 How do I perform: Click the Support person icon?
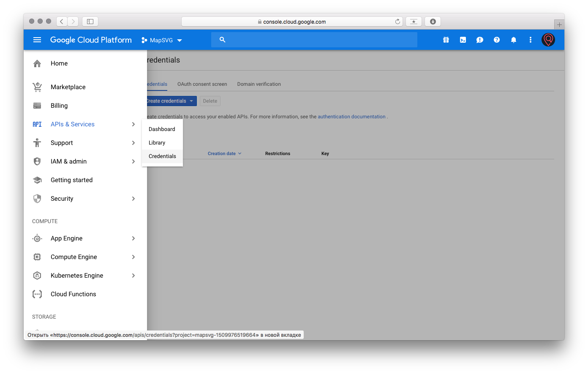[37, 143]
